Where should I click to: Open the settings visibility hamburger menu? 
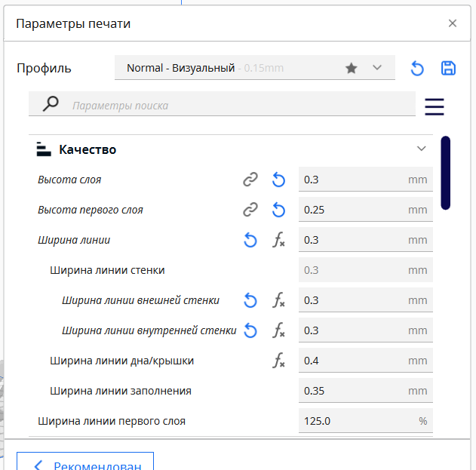(x=435, y=106)
